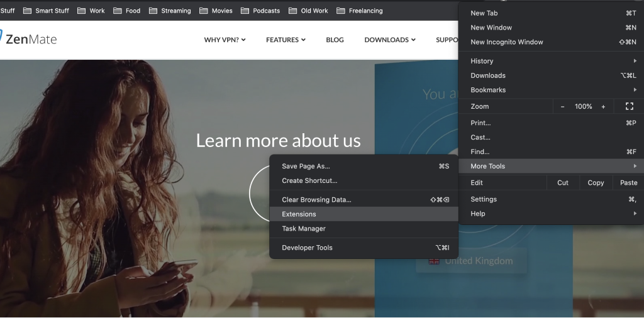The image size is (644, 318).
Task: Increase zoom with the plus button
Action: [603, 106]
